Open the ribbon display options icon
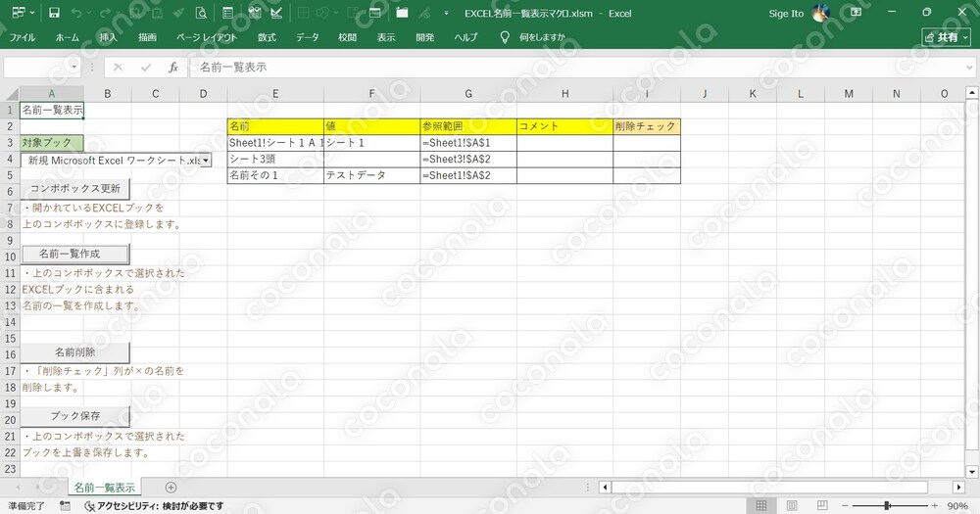980x514 pixels. 857,13
